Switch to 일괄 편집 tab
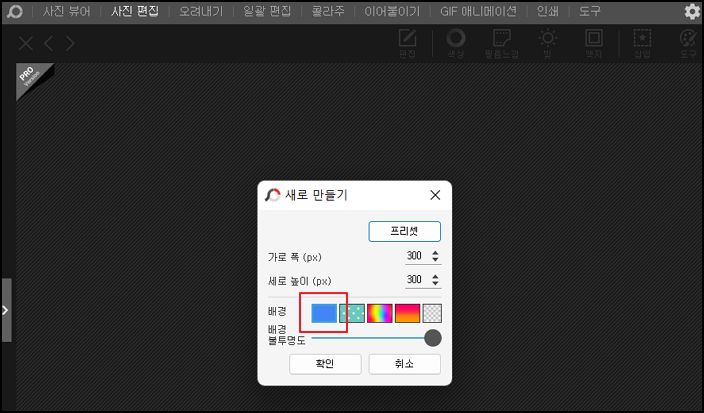Viewport: 704px width, 413px height. 267,11
